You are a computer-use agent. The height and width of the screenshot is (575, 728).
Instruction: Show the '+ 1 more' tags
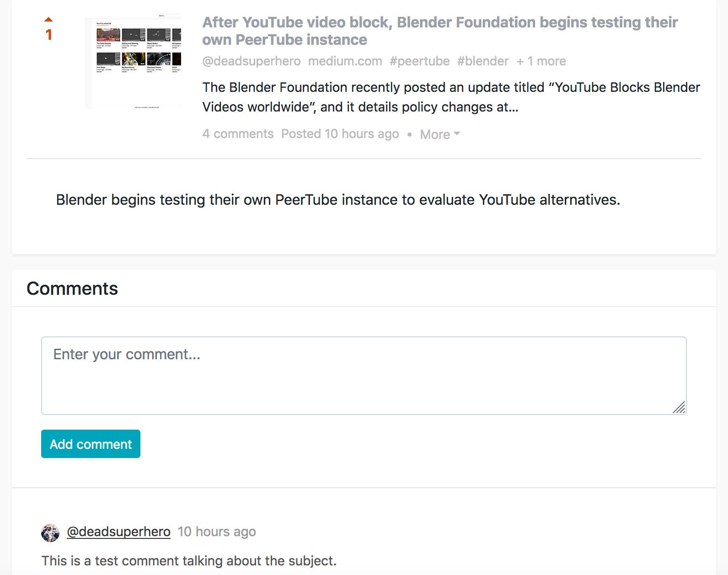pyautogui.click(x=541, y=61)
